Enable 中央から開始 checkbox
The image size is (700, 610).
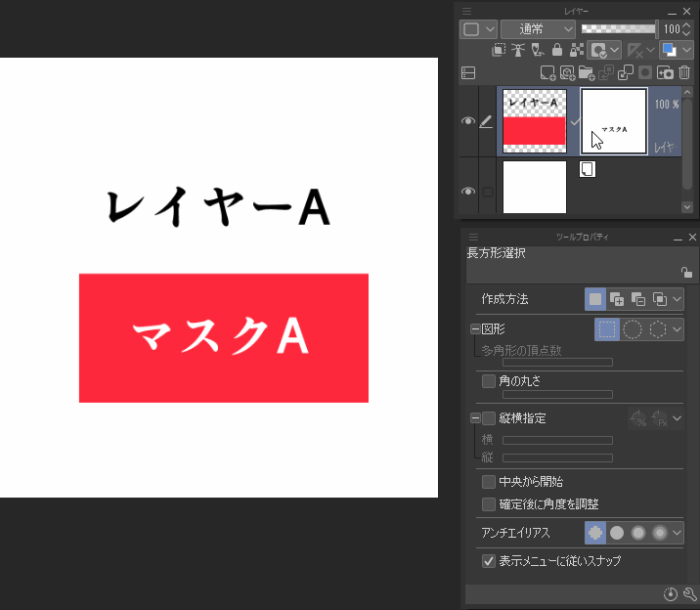pyautogui.click(x=489, y=482)
